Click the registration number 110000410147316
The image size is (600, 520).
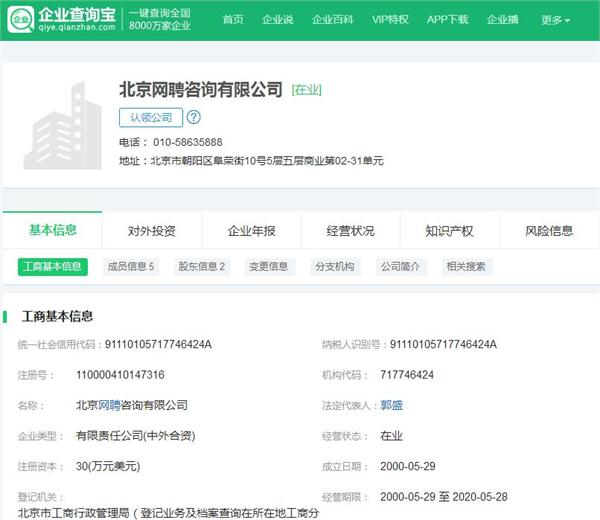pos(120,375)
